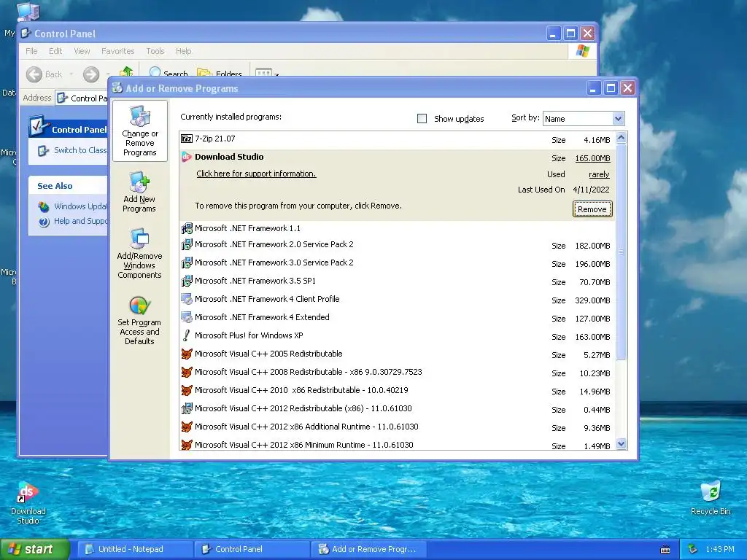Click here for support information link
This screenshot has height=560, width=747.
coord(256,174)
